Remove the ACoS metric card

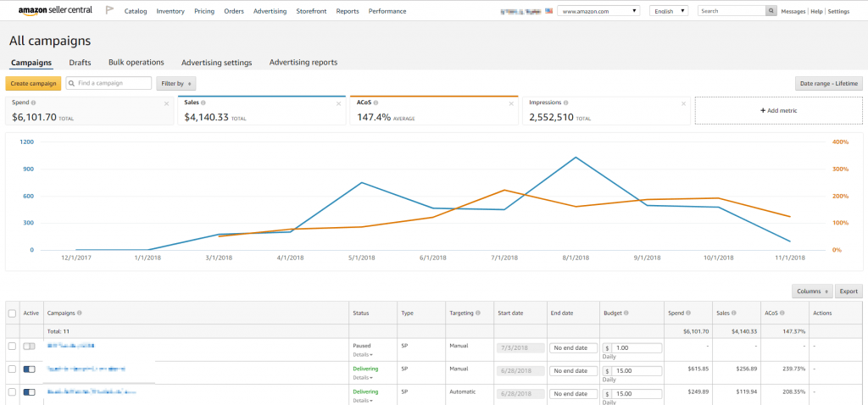click(x=511, y=103)
